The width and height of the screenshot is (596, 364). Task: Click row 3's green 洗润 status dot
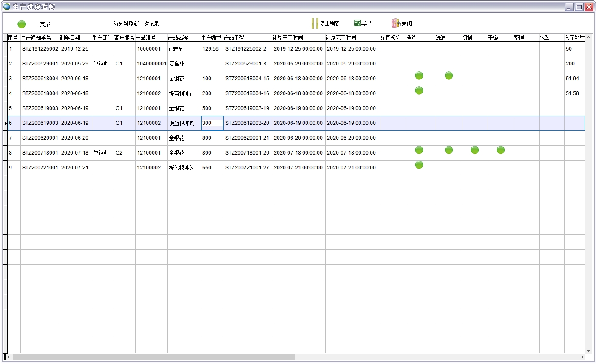click(x=448, y=76)
